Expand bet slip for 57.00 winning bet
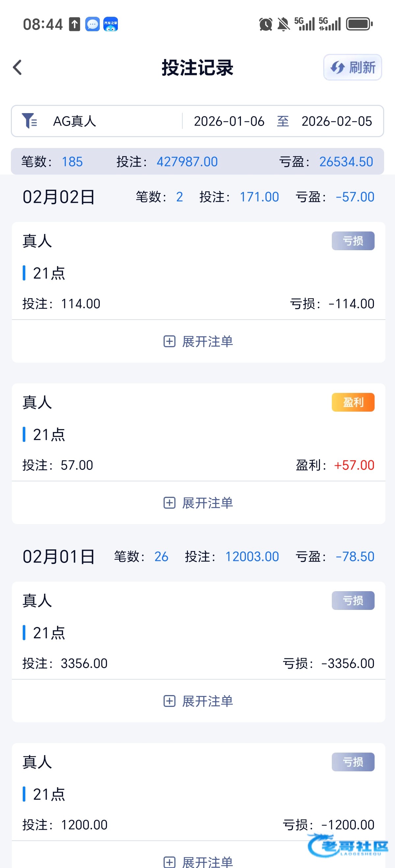Viewport: 395px width, 868px height. (x=198, y=503)
